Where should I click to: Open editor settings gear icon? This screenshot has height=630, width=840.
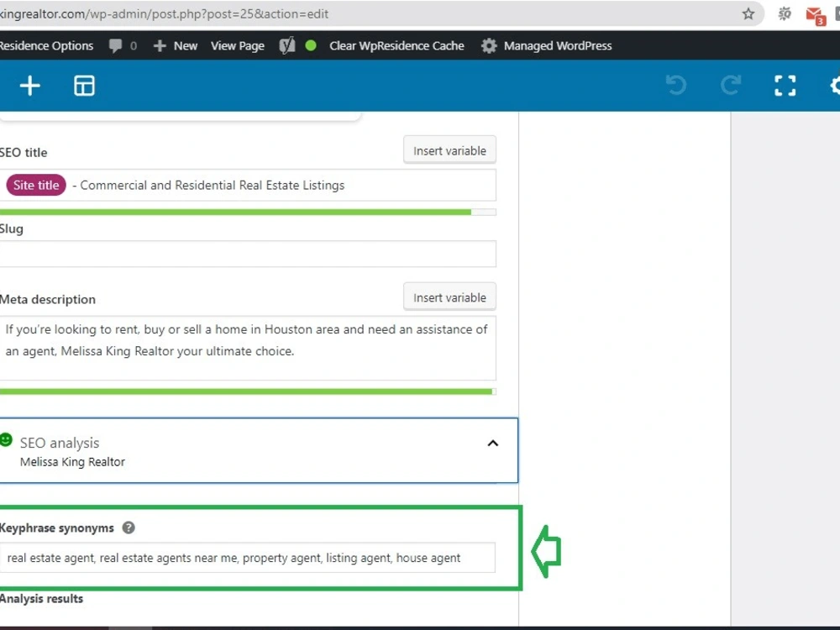[x=835, y=86]
